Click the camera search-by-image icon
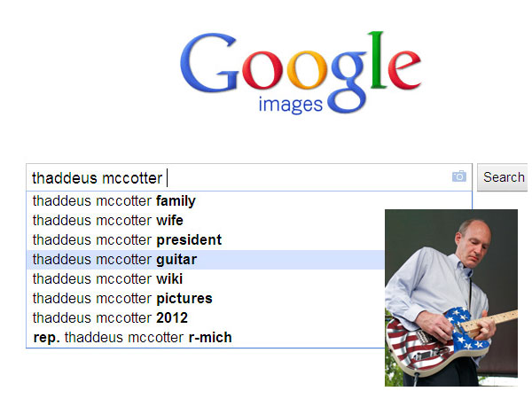532x399 pixels. coord(458,176)
